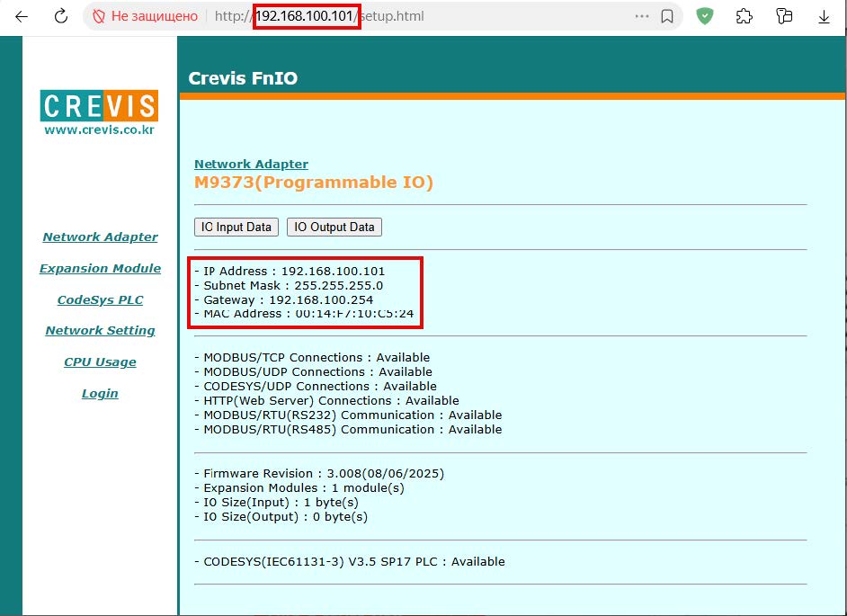Click the MODBUS/RTU(RS232) Communication line
The image size is (847, 616).
pos(348,415)
